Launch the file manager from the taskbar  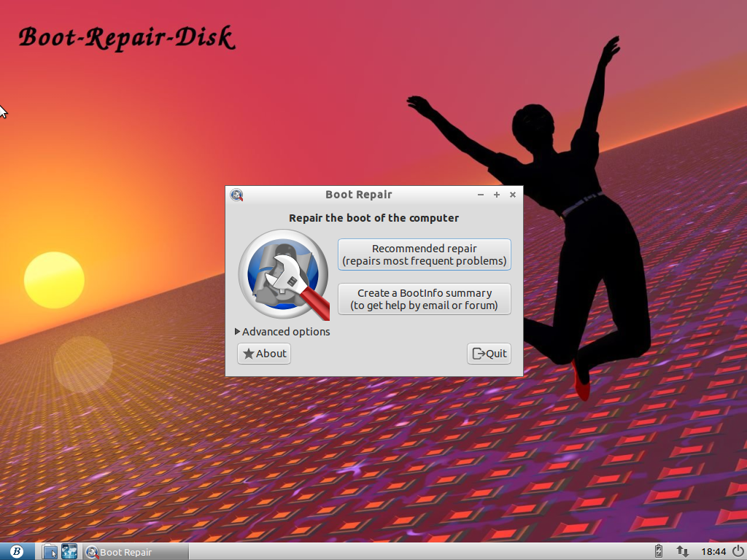coord(50,551)
